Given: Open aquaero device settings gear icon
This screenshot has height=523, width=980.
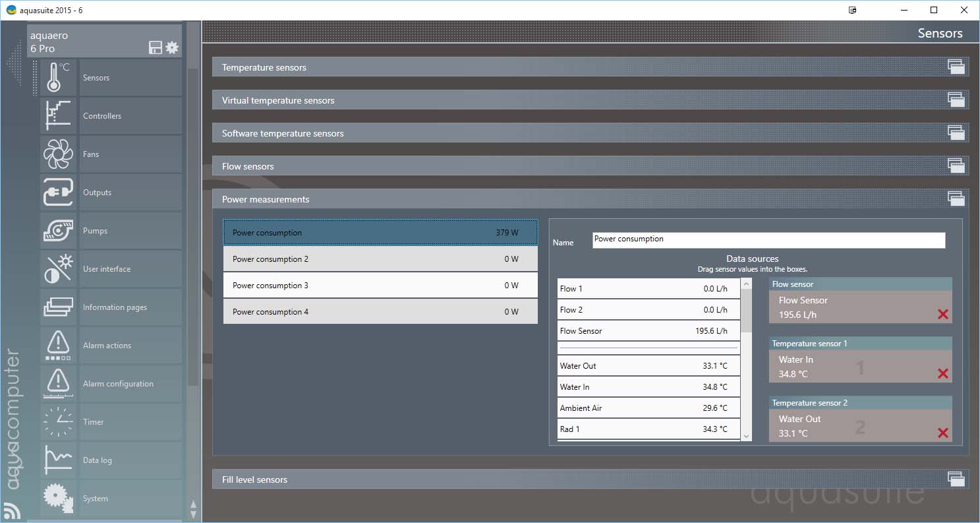Looking at the screenshot, I should (x=172, y=47).
